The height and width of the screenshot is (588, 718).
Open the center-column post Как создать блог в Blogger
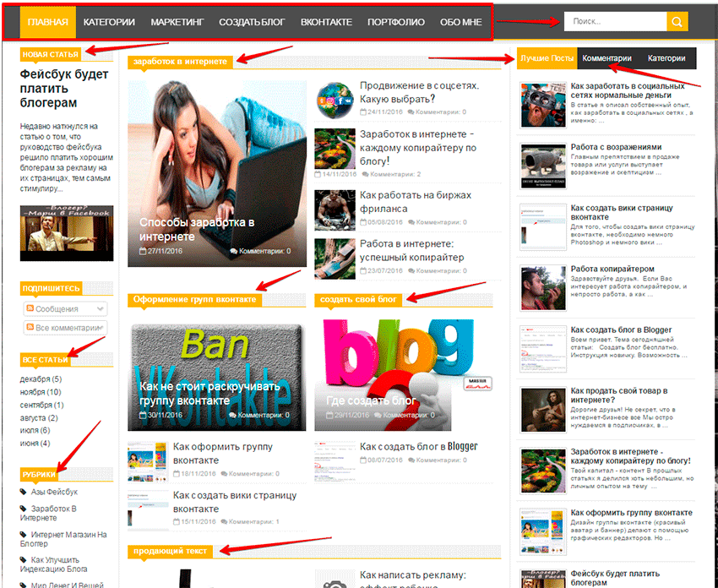coord(418,447)
